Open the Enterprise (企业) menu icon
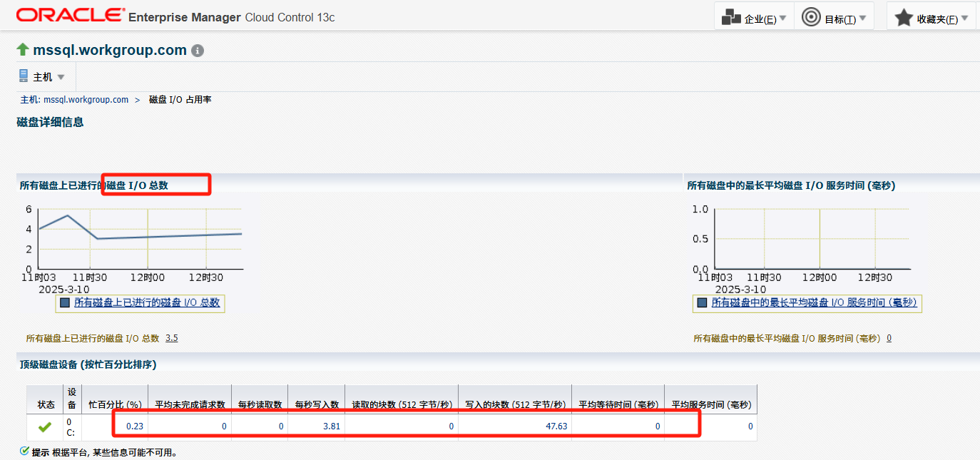 (x=731, y=17)
